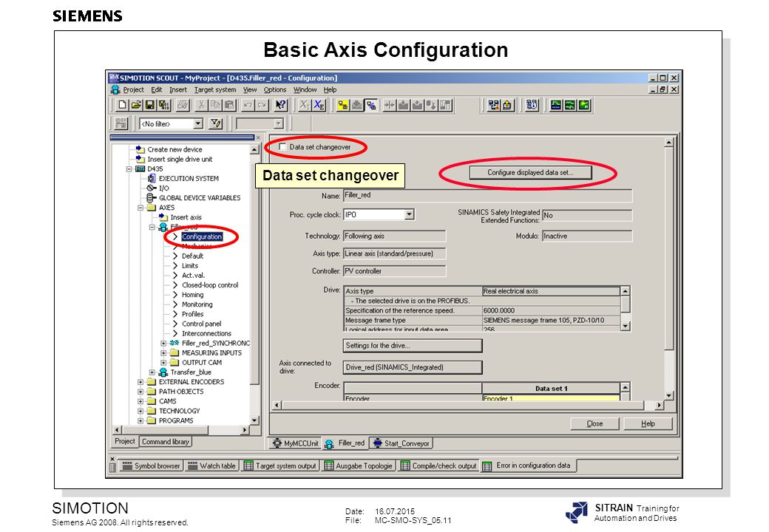Screen dimensions: 769x532
Task: Open the Compile/check output tab
Action: click(x=438, y=465)
